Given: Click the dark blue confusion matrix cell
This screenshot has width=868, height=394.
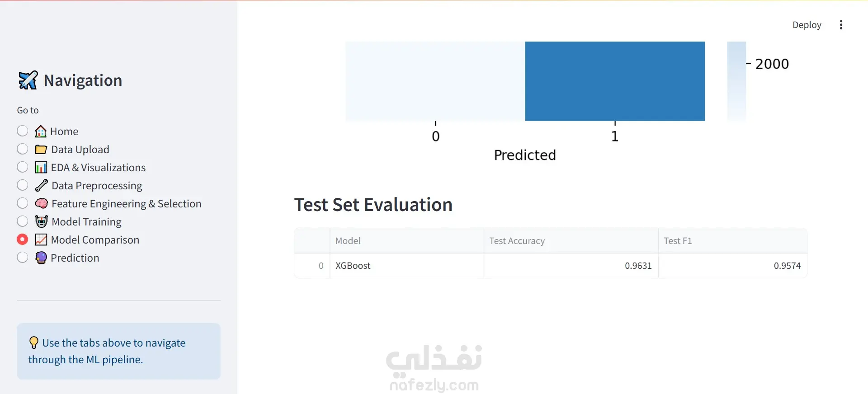Looking at the screenshot, I should (615, 81).
